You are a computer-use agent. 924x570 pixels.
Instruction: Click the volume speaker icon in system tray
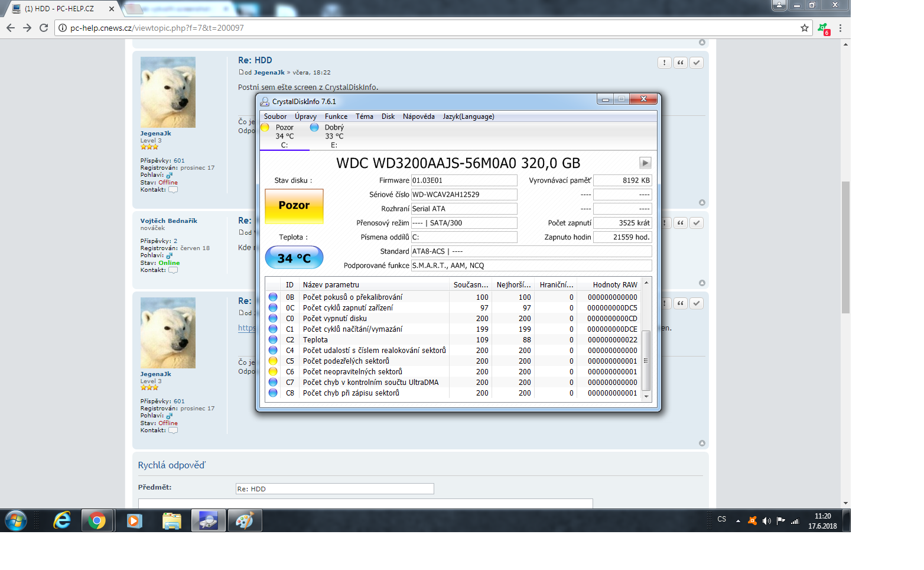pyautogui.click(x=766, y=521)
